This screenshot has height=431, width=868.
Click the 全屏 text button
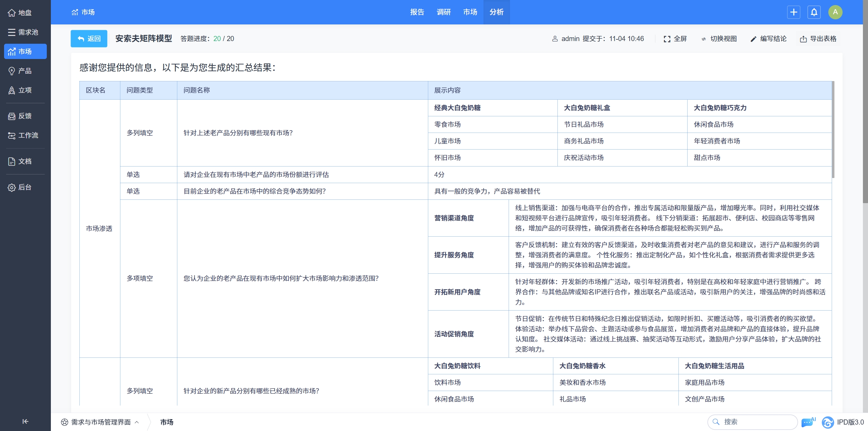click(x=680, y=39)
